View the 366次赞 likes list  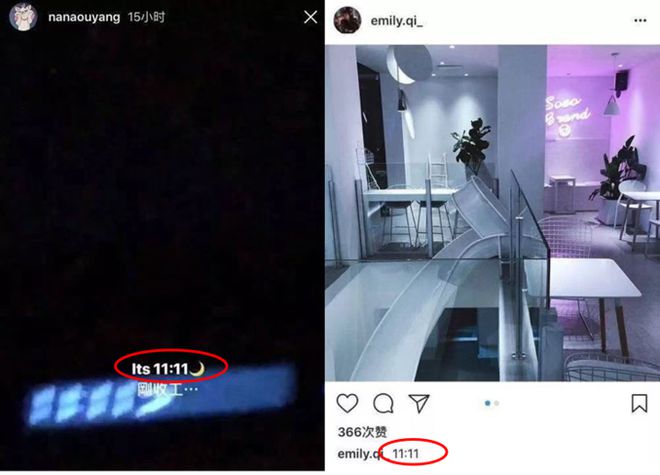pyautogui.click(x=362, y=432)
